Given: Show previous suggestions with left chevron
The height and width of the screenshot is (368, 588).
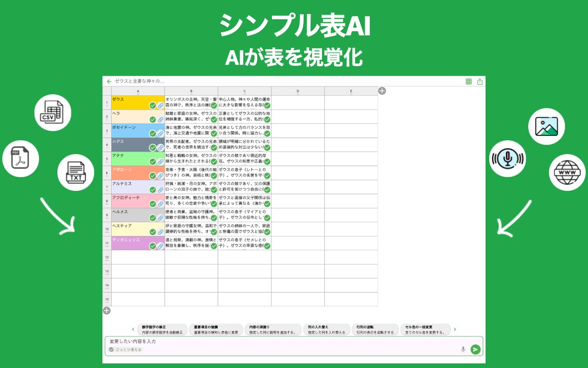Looking at the screenshot, I should [133, 329].
